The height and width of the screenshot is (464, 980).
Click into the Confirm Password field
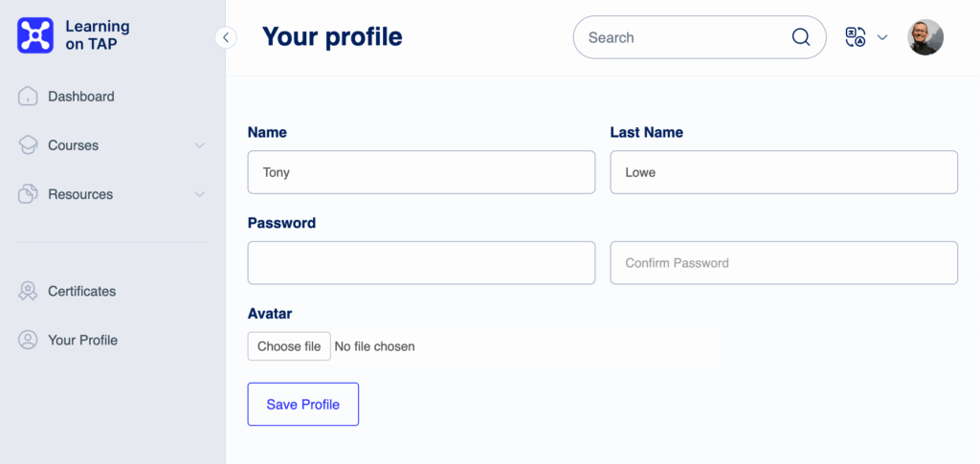pos(784,263)
